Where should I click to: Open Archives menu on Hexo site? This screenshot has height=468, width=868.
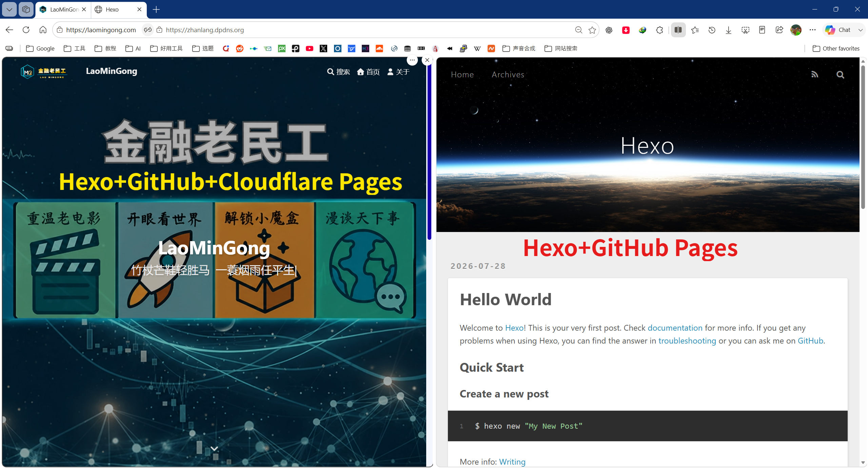click(508, 75)
